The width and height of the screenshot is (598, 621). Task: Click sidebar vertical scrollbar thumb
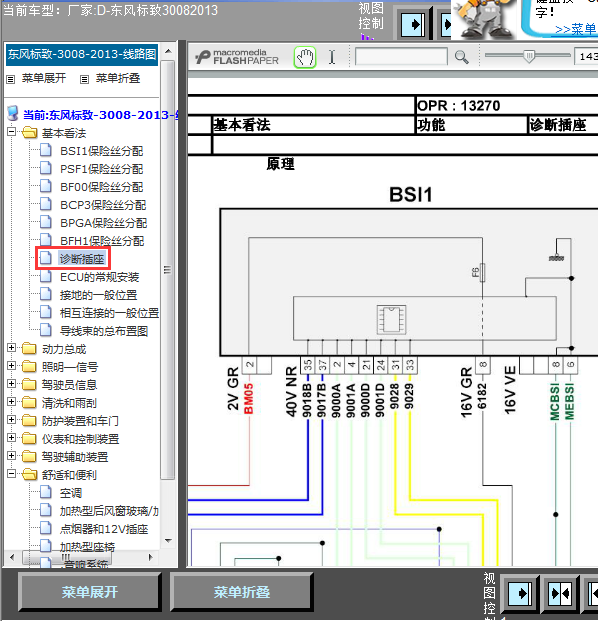[168, 269]
